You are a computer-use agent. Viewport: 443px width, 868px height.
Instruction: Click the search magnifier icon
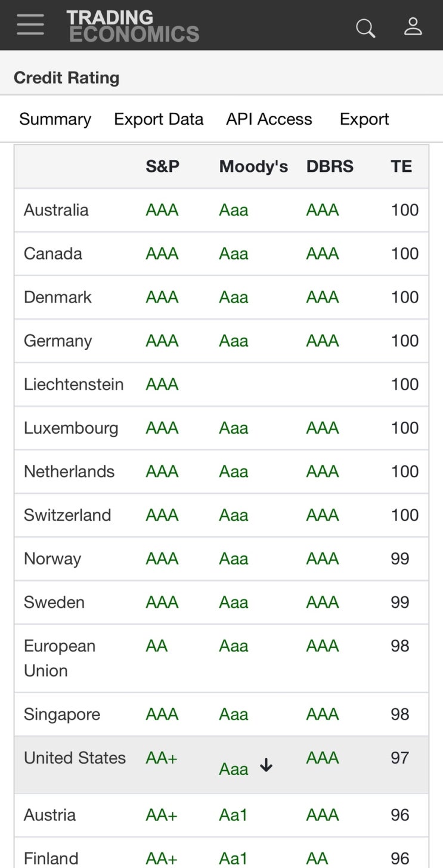click(365, 27)
